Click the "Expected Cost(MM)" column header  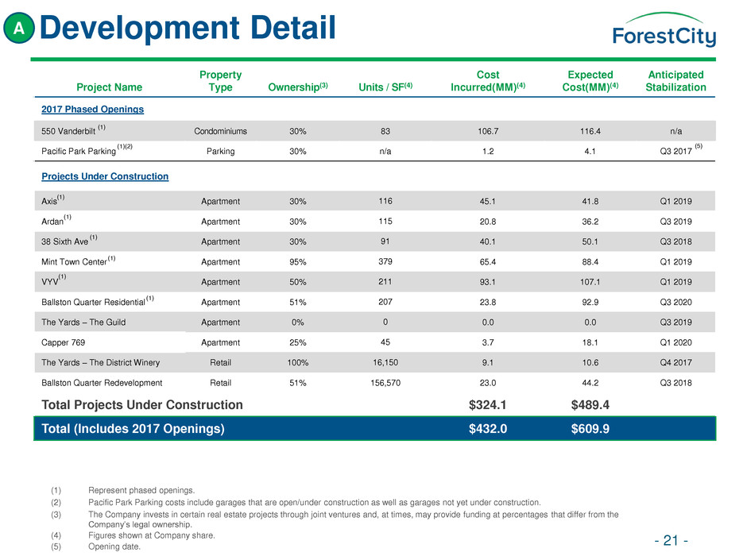pos(590,81)
